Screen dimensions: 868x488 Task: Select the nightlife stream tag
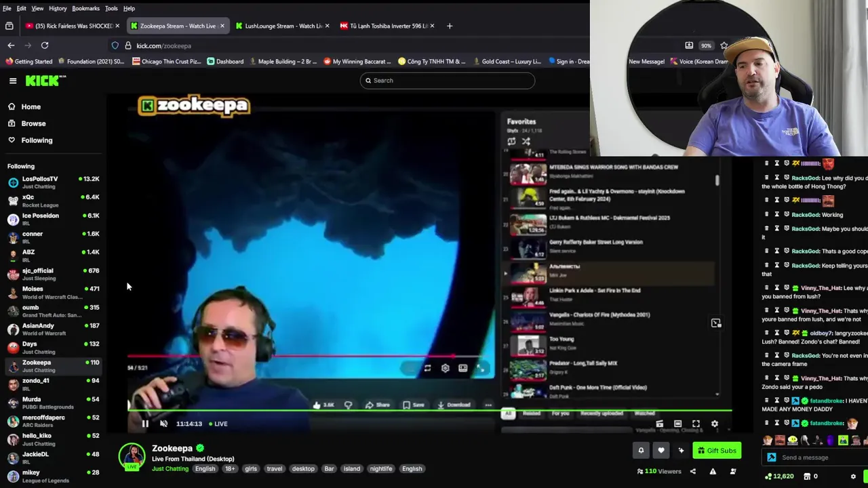(x=381, y=469)
